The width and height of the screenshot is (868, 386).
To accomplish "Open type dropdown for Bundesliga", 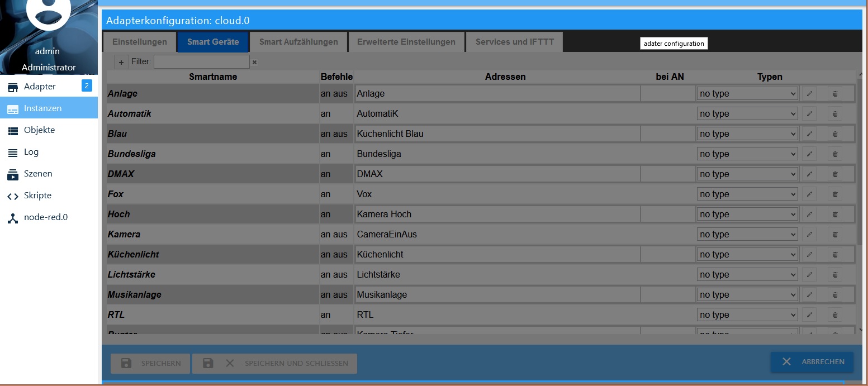I will click(x=747, y=154).
